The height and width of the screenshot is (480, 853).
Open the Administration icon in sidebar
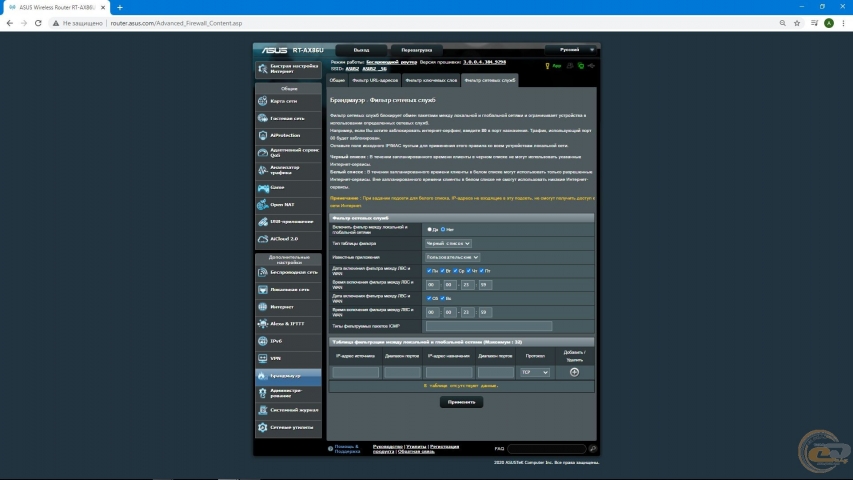(x=263, y=393)
